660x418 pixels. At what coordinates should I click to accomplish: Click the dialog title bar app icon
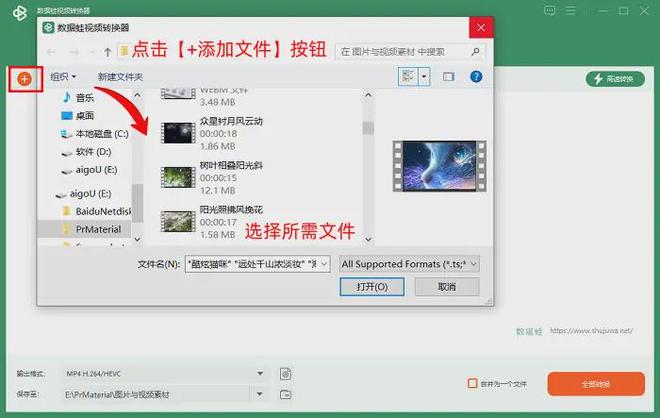click(x=48, y=28)
